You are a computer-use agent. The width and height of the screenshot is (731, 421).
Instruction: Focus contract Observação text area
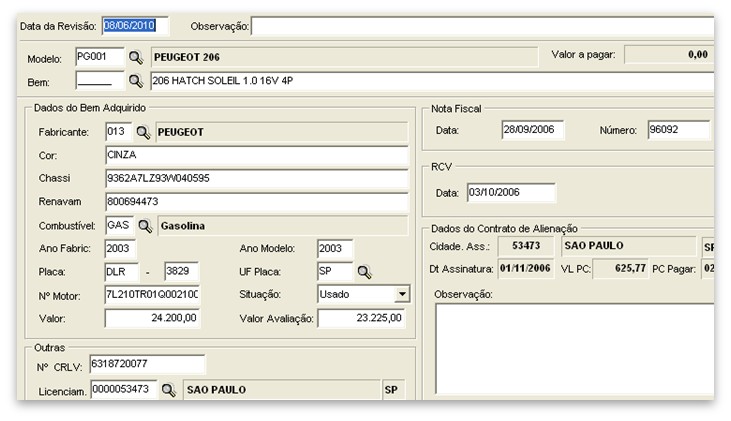pyautogui.click(x=575, y=350)
